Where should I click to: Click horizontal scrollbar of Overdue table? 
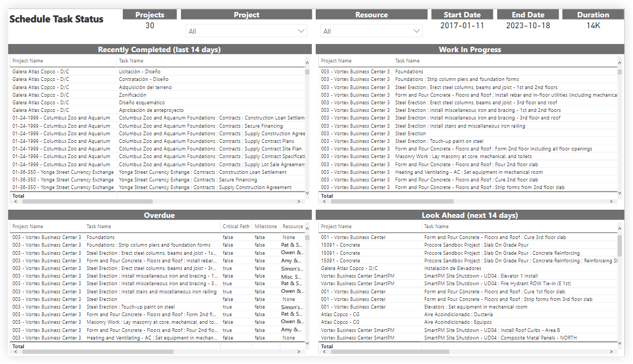pos(98,352)
